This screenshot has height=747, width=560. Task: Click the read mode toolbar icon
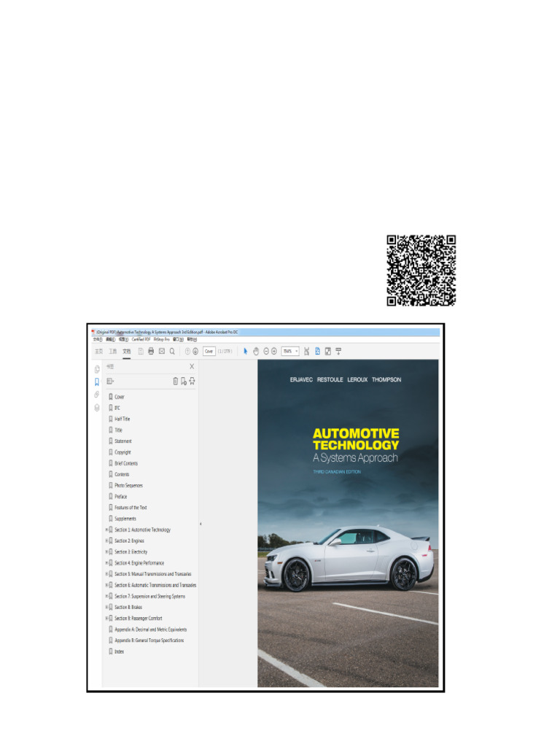[338, 351]
